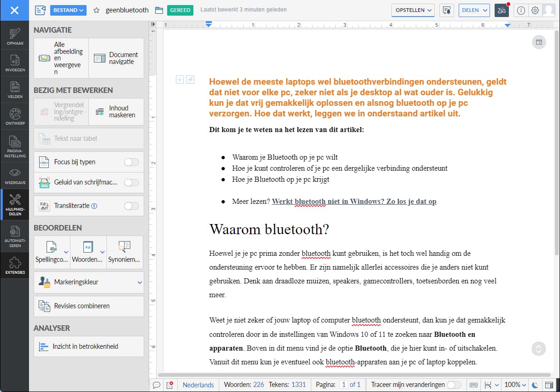This screenshot has height=392, width=560.
Task: Open the settings gear icon
Action: [535, 10]
